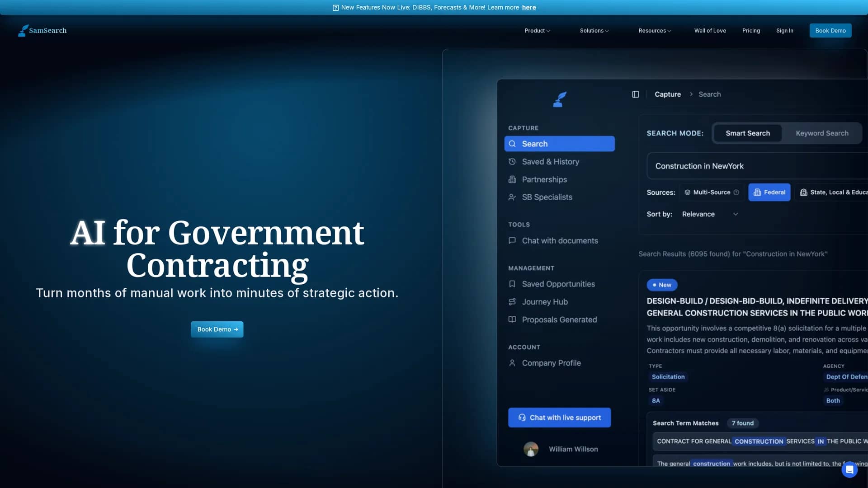868x488 pixels.
Task: Switch to Keyword Search mode
Action: [x=822, y=133]
